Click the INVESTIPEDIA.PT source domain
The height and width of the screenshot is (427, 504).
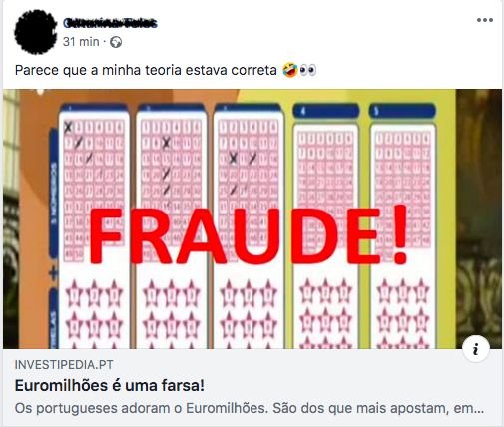tap(64, 365)
